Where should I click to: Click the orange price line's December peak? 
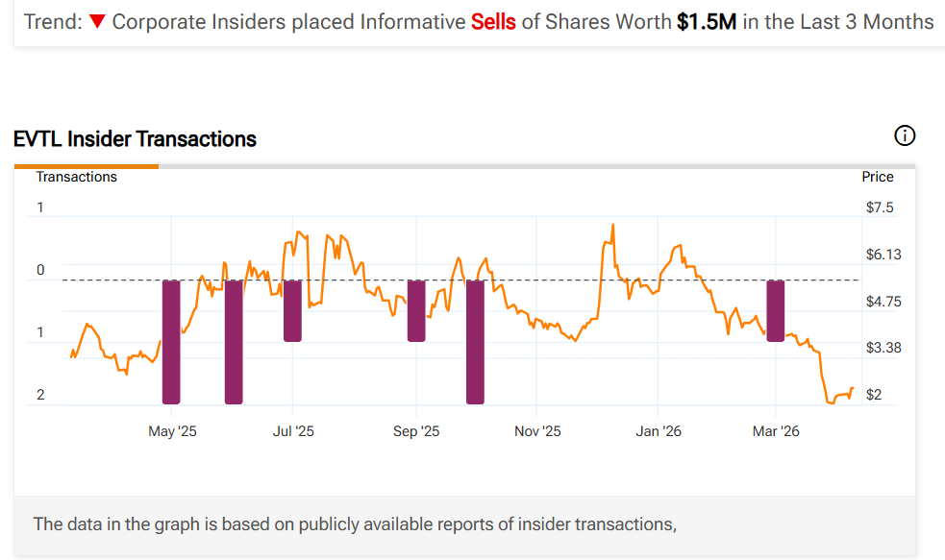click(611, 226)
